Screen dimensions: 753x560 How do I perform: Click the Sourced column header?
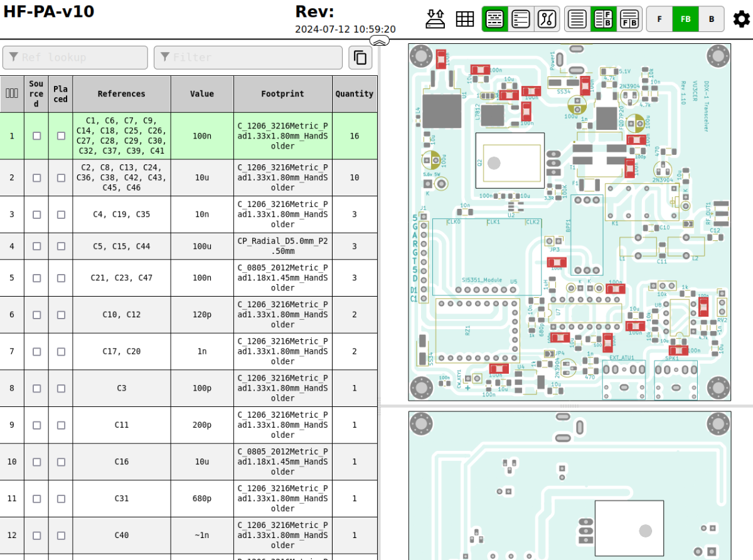(36, 94)
